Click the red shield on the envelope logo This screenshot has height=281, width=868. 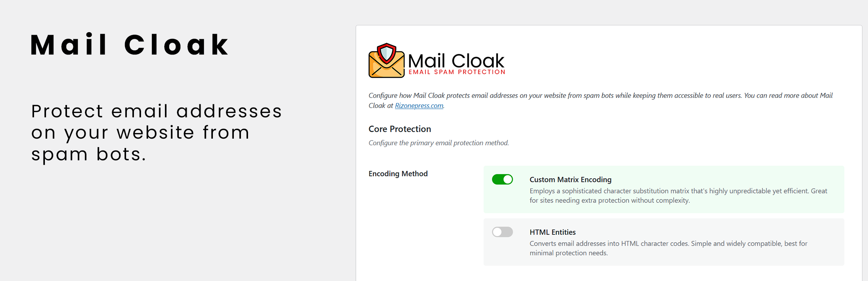[386, 54]
